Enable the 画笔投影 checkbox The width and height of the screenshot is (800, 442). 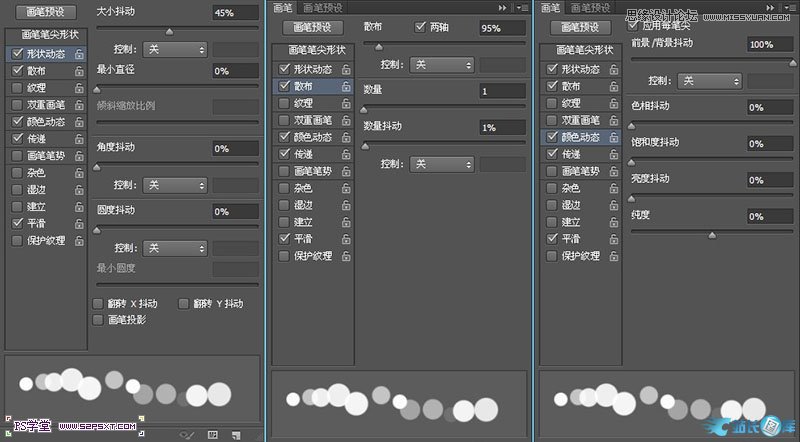coord(98,320)
